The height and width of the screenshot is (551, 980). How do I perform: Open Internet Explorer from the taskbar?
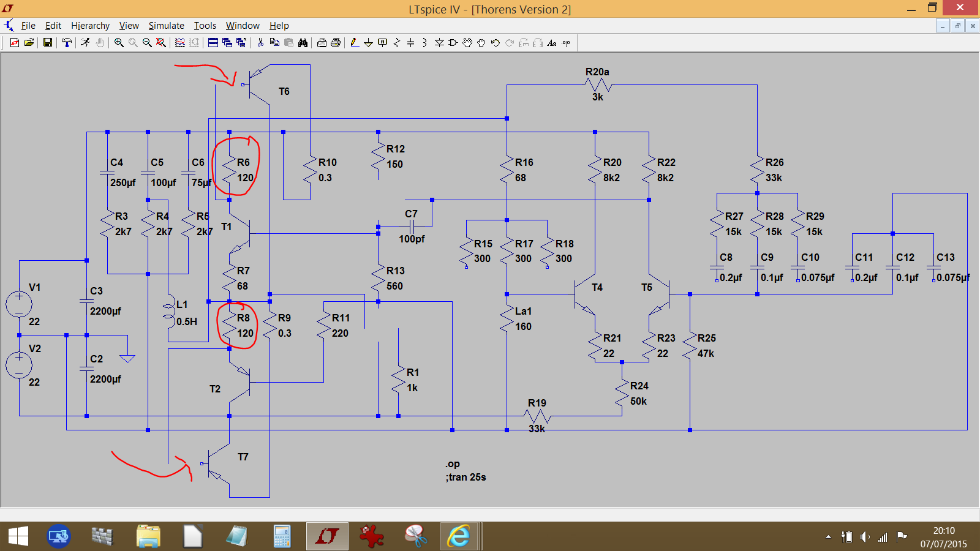(459, 537)
